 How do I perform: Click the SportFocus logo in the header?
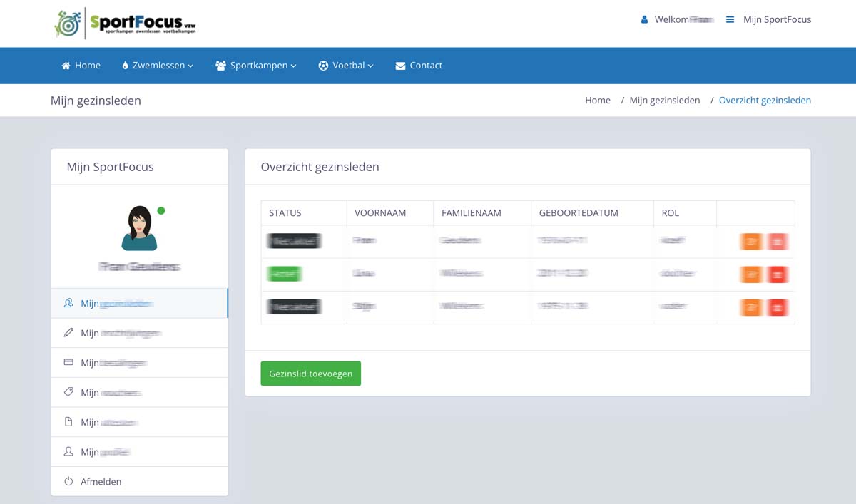(x=125, y=23)
